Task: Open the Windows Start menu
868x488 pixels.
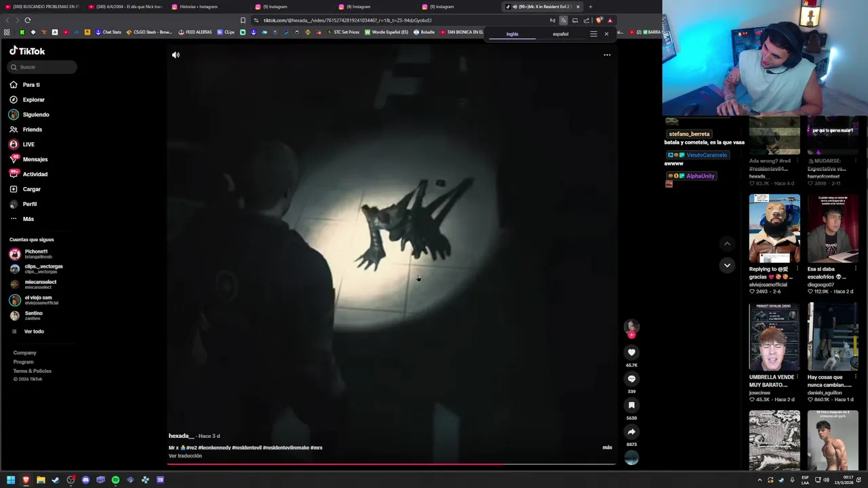Action: pos(11,480)
